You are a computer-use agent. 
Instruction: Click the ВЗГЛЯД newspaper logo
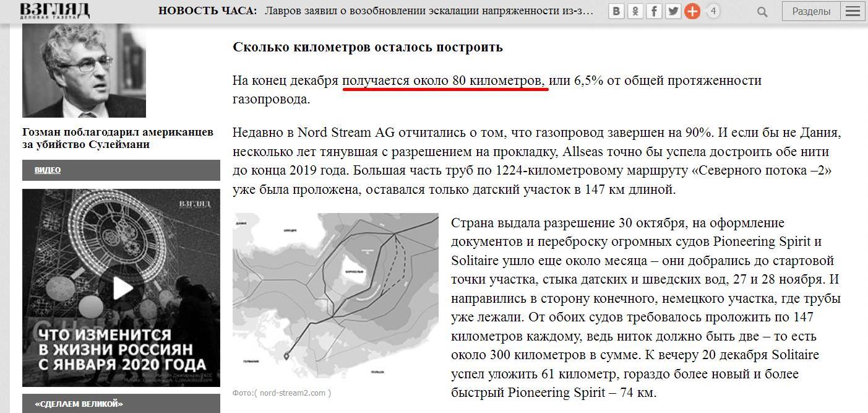[54, 11]
